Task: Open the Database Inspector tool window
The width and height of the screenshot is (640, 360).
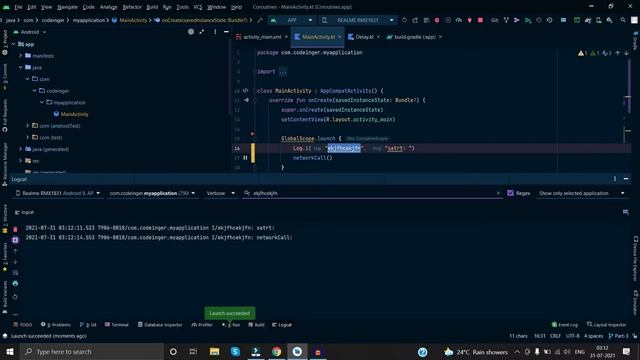Action: tap(160, 325)
